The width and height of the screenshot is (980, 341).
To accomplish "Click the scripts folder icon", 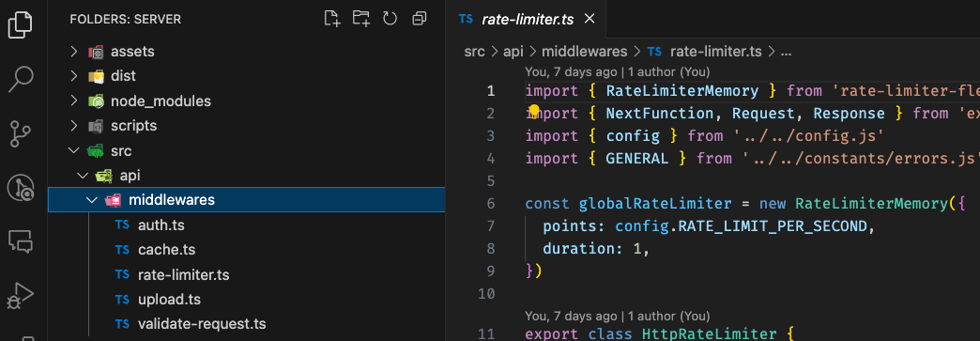I will point(96,127).
